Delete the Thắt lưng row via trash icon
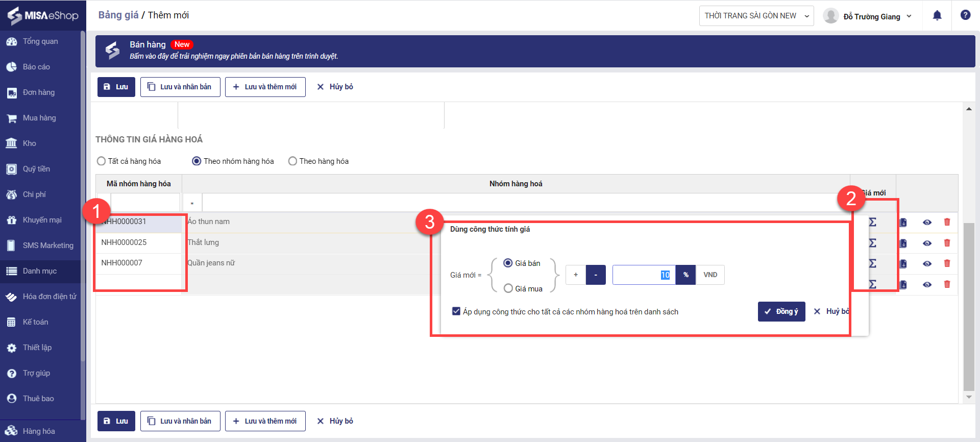980x442 pixels. click(947, 243)
